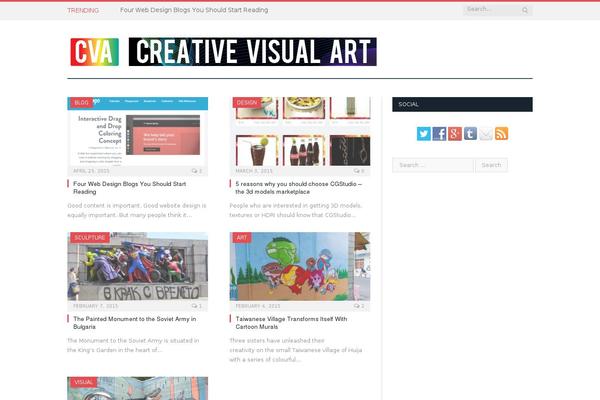Open the cartoon mural thumbnail
This screenshot has width=600, height=400.
[300, 266]
